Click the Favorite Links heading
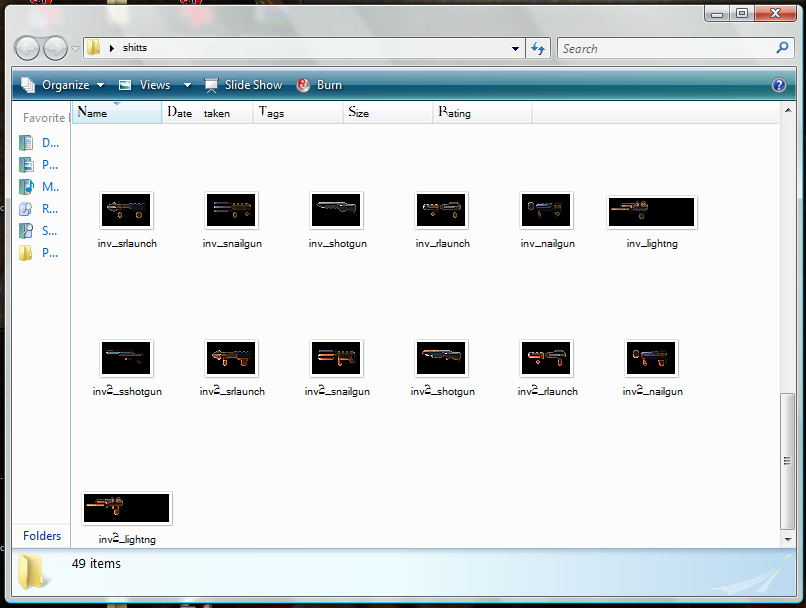806x608 pixels. (46, 118)
